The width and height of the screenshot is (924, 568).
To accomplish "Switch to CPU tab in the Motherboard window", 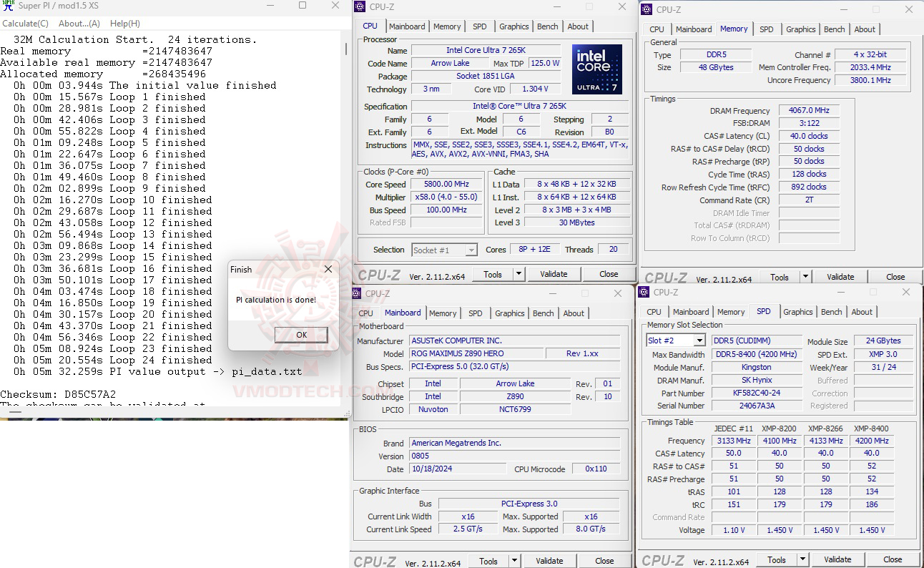I will point(365,313).
